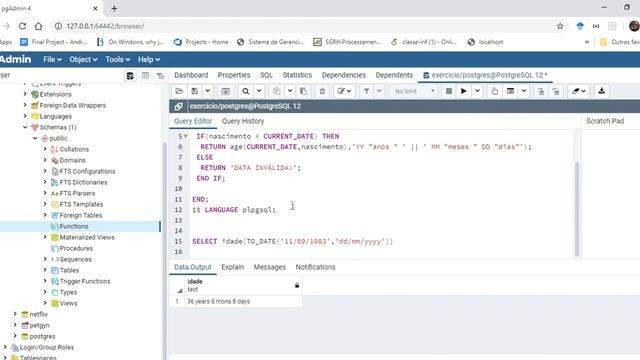Viewport: 640px width, 360px height.
Task: Collapse the Schemas (1) node
Action: [x=25, y=127]
